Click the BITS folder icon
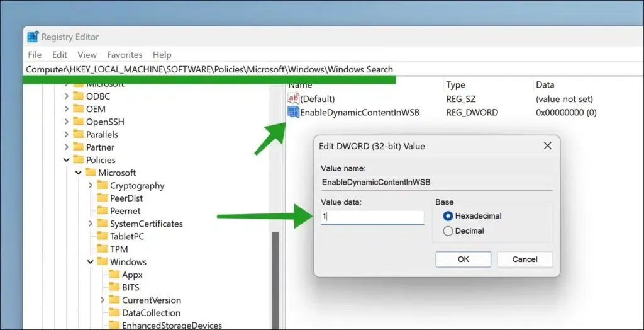The width and height of the screenshot is (644, 330). coord(114,287)
